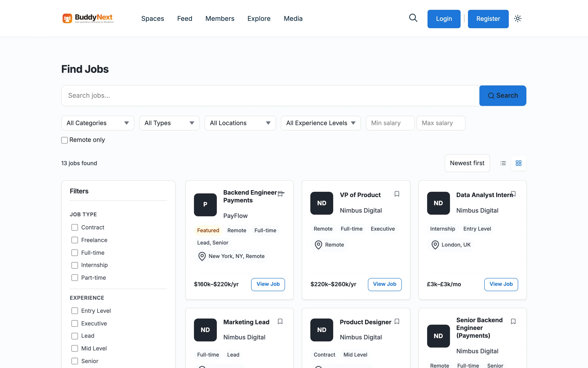
Task: Toggle the light/dark theme sun icon
Action: [518, 18]
